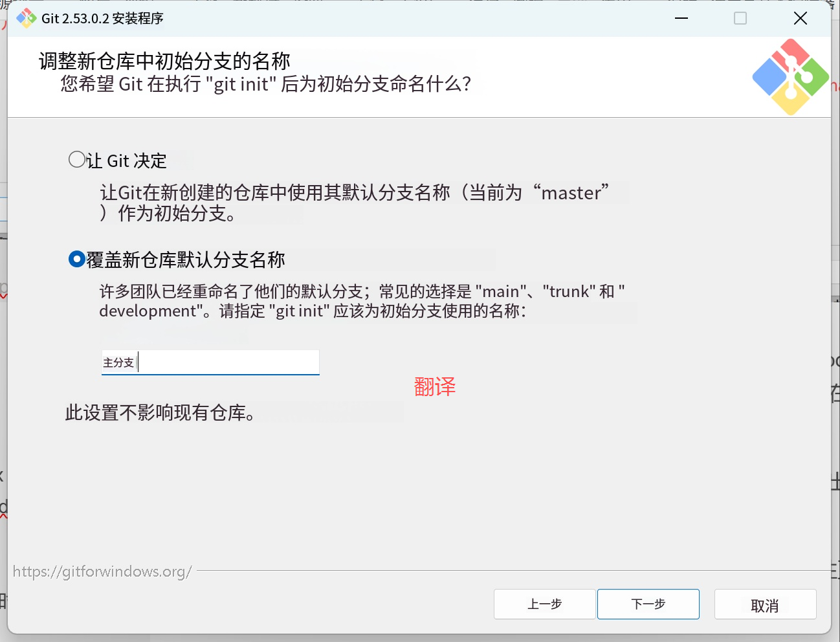Go back with the 上一步 button
This screenshot has height=642, width=840.
click(x=544, y=604)
